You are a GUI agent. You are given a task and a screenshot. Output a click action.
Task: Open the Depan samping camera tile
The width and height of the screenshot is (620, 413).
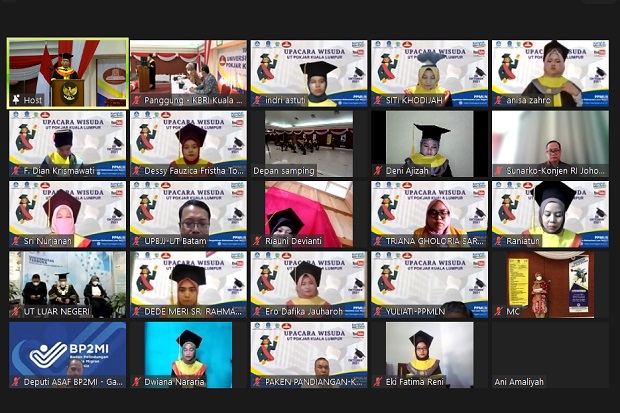tap(309, 144)
